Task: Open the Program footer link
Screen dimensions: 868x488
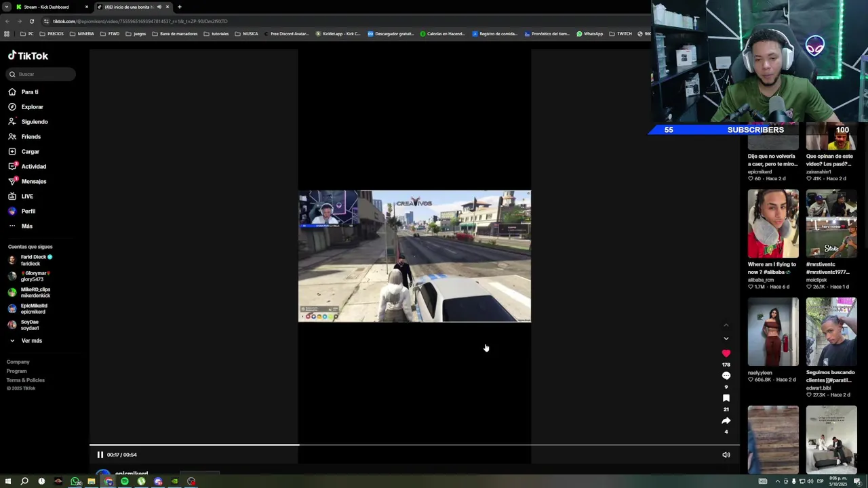Action: coord(17,371)
